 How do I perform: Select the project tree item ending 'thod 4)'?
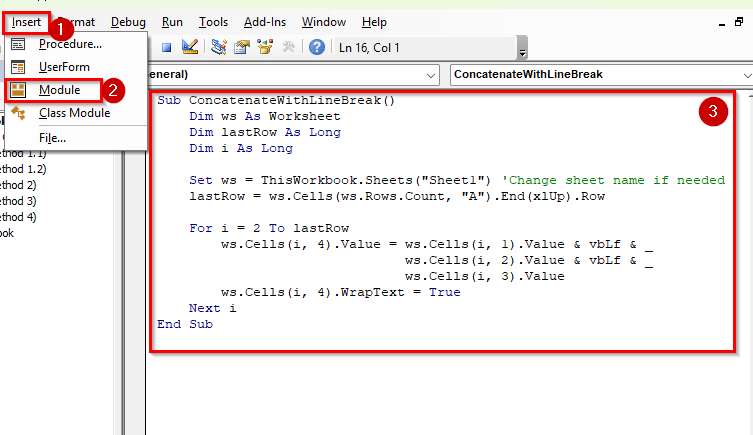tap(18, 217)
